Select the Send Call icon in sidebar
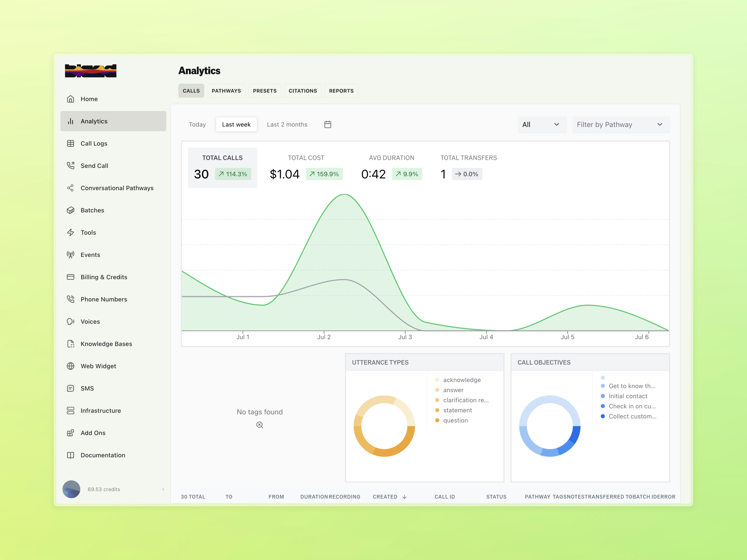The width and height of the screenshot is (747, 560). [71, 165]
